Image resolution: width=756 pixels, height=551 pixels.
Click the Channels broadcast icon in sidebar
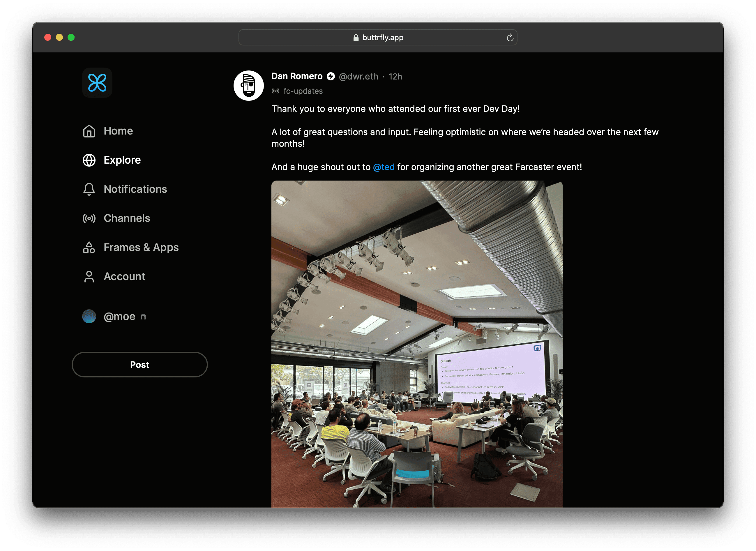89,218
